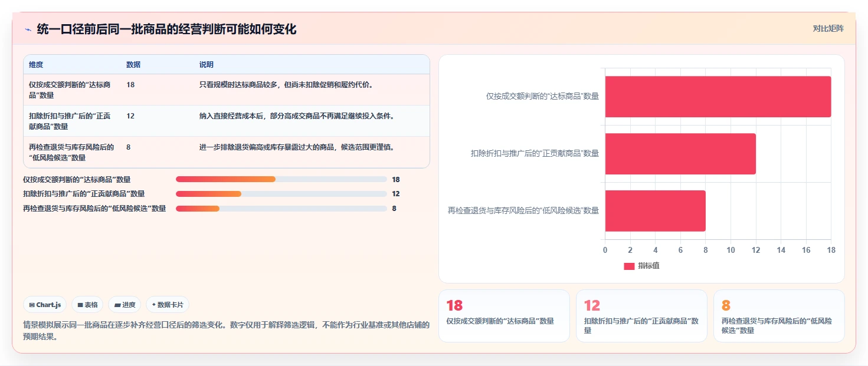This screenshot has width=868, height=366.
Task: Click progress list label 仅按成交额判断的“达标商品”数量
Action: pos(77,179)
